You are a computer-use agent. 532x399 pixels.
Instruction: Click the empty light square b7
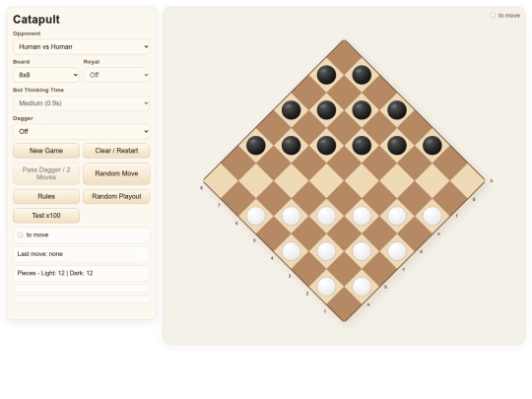[256, 180]
